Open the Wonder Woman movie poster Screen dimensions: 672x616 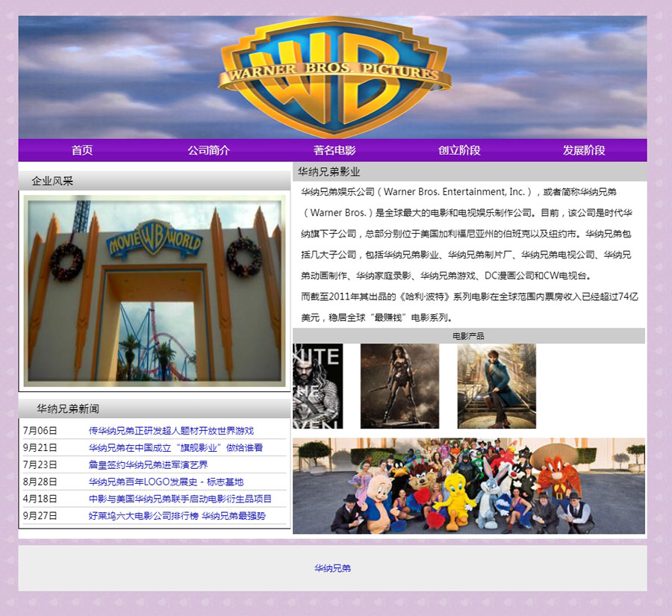[x=399, y=386]
